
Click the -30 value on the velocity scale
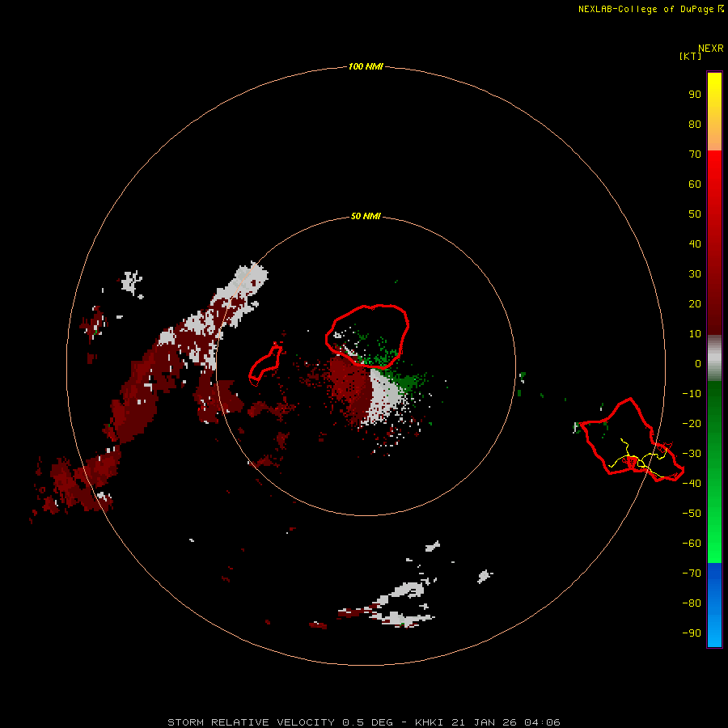tap(692, 454)
